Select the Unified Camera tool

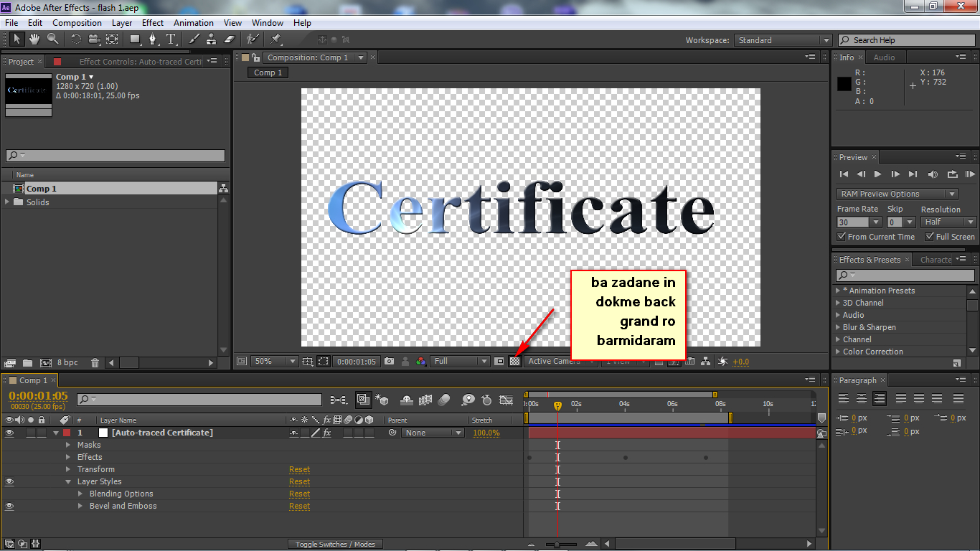tap(94, 39)
